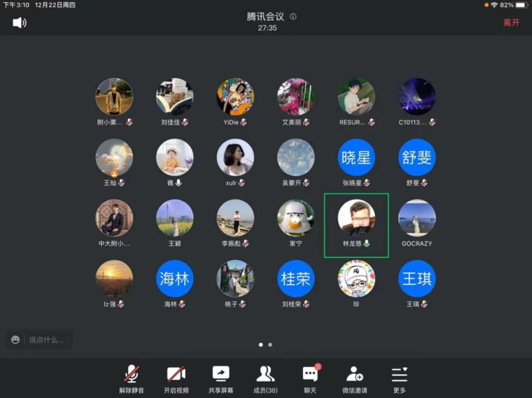
Task: Select 家宁 duck toy avatar
Action: pos(296,218)
